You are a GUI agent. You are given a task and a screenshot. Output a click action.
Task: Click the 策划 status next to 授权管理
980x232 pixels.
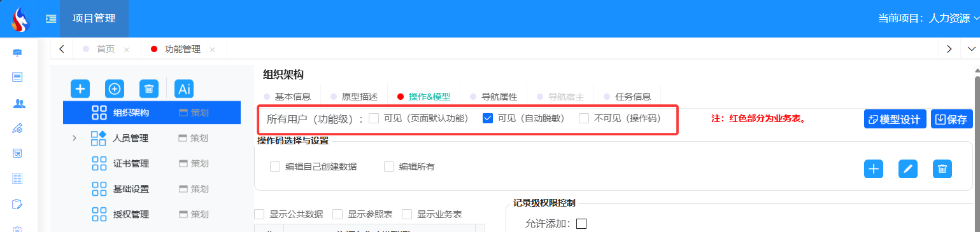tap(194, 215)
